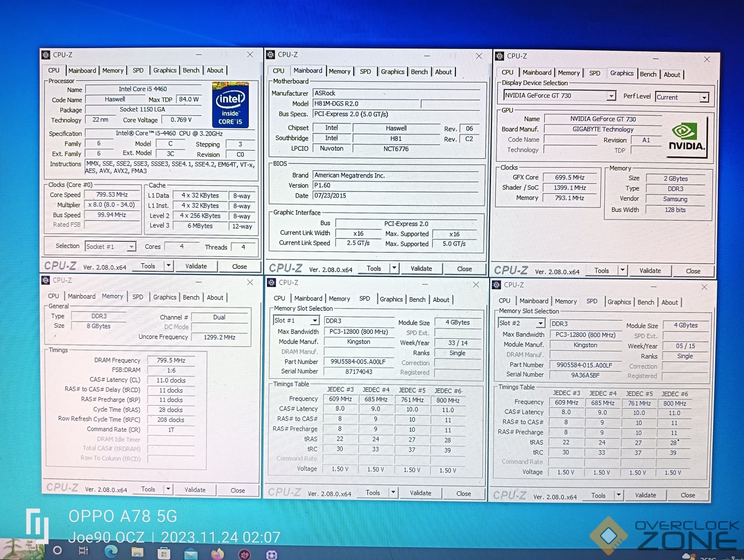744x560 pixels.
Task: Click the 'NCT6776' LPCIO value
Action: [396, 149]
